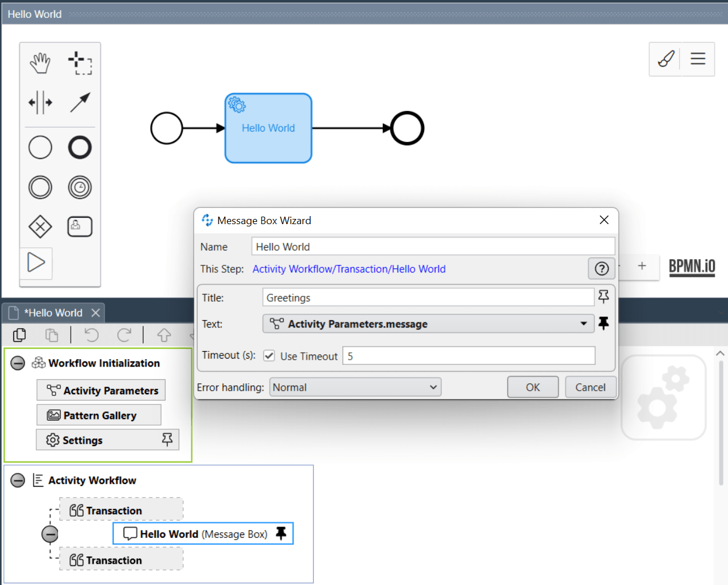
Task: Create a start event from the palette
Action: coord(40,147)
